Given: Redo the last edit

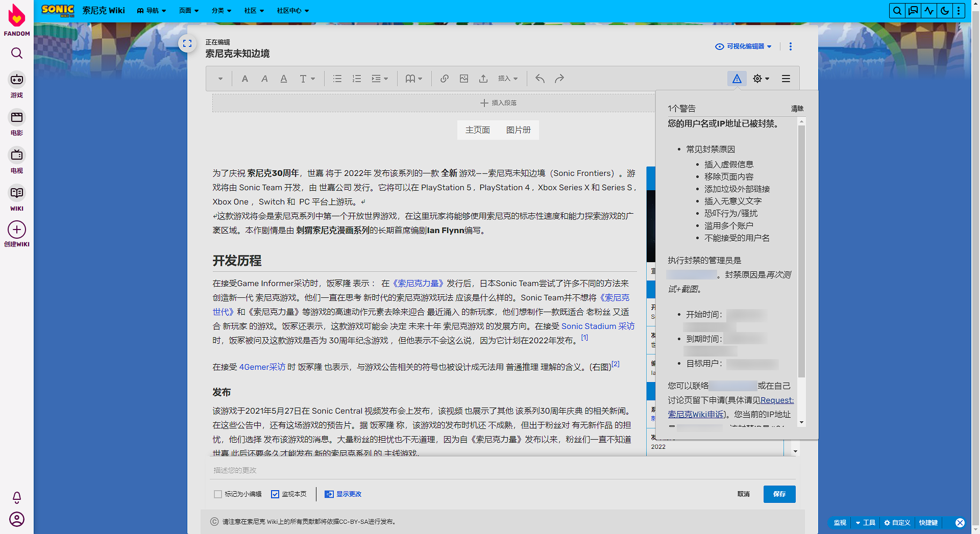Looking at the screenshot, I should pos(559,79).
